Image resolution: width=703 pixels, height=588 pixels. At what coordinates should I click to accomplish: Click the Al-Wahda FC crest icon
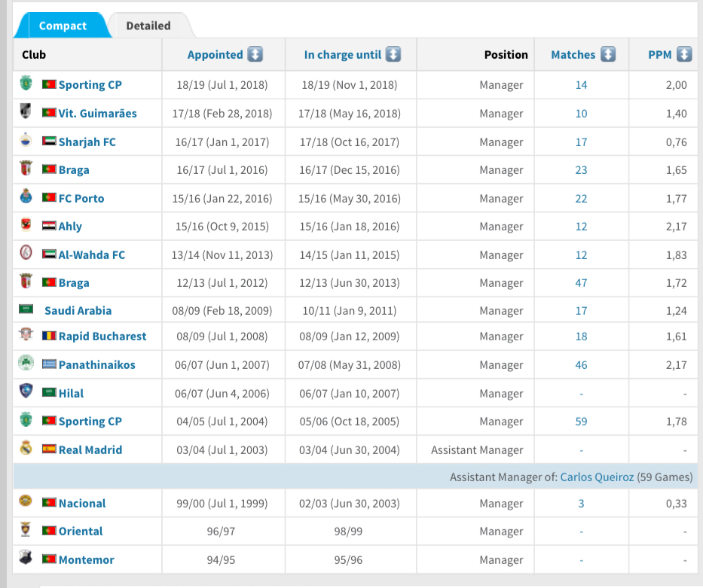26,254
